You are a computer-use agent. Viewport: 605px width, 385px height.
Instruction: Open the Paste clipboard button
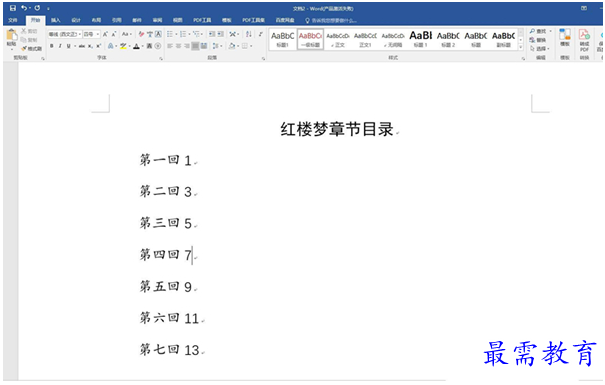coord(12,39)
